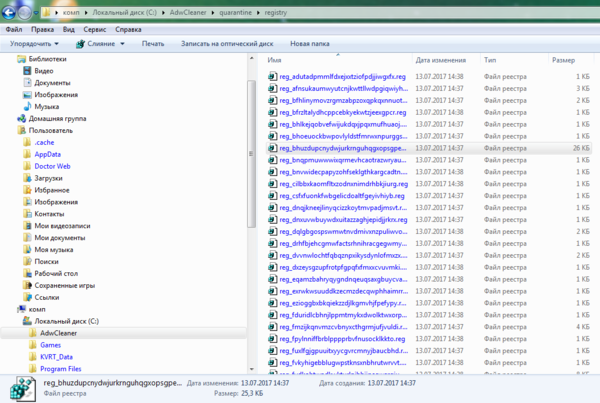This screenshot has height=403, width=600.
Task: Sort by Дата изменения column header
Action: click(441, 60)
